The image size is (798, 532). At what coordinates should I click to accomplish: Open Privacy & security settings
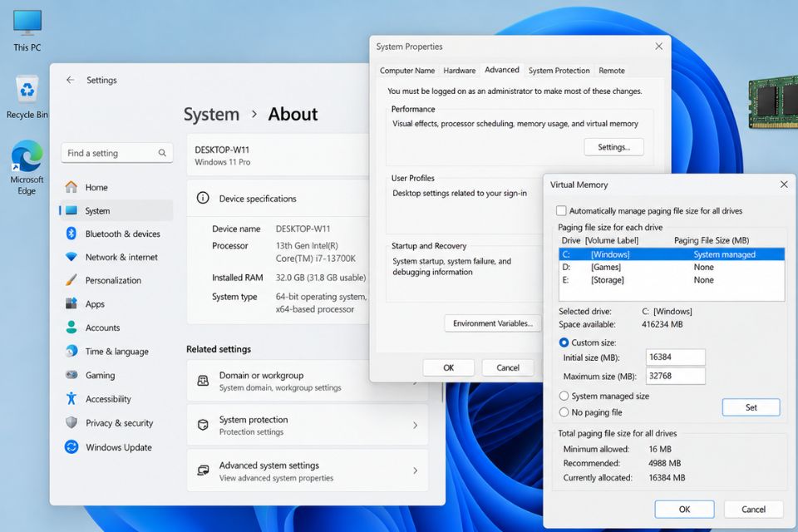click(x=116, y=422)
